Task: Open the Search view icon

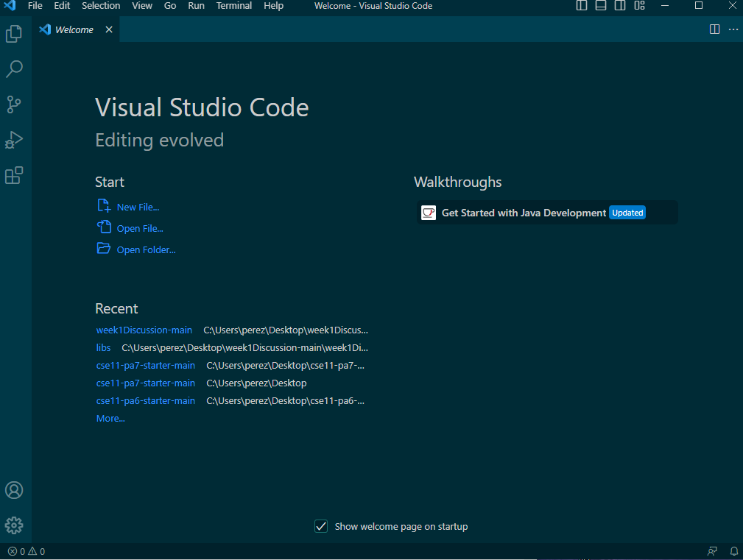Action: (14, 69)
